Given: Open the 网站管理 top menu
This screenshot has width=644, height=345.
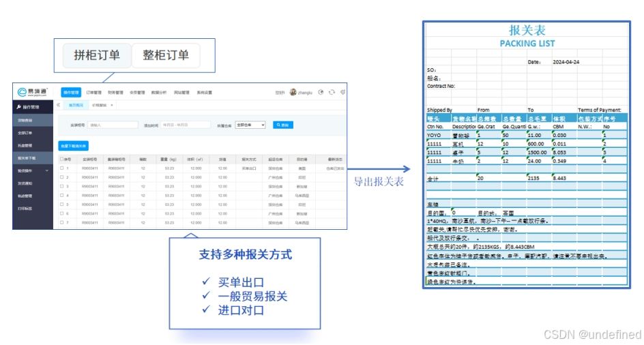Looking at the screenshot, I should pyautogui.click(x=181, y=93).
